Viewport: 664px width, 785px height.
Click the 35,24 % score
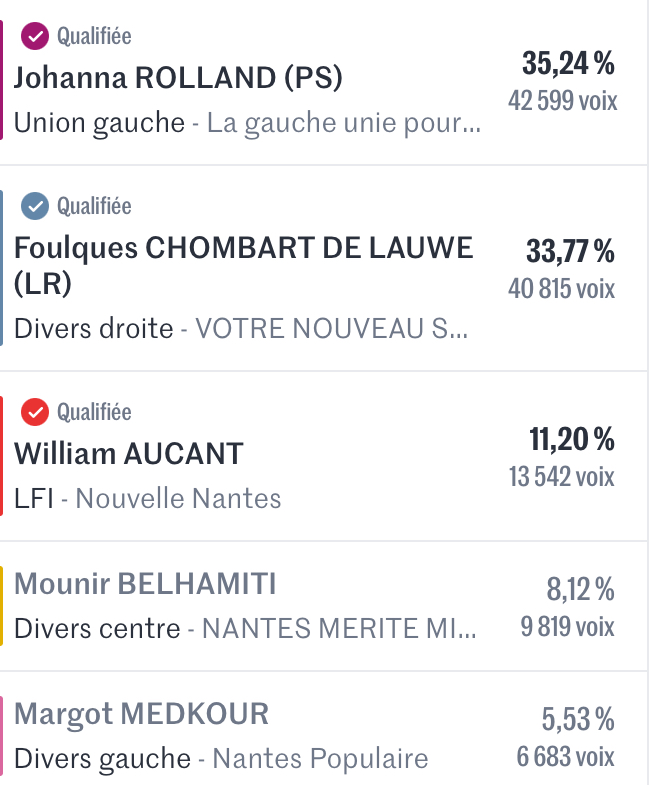568,64
